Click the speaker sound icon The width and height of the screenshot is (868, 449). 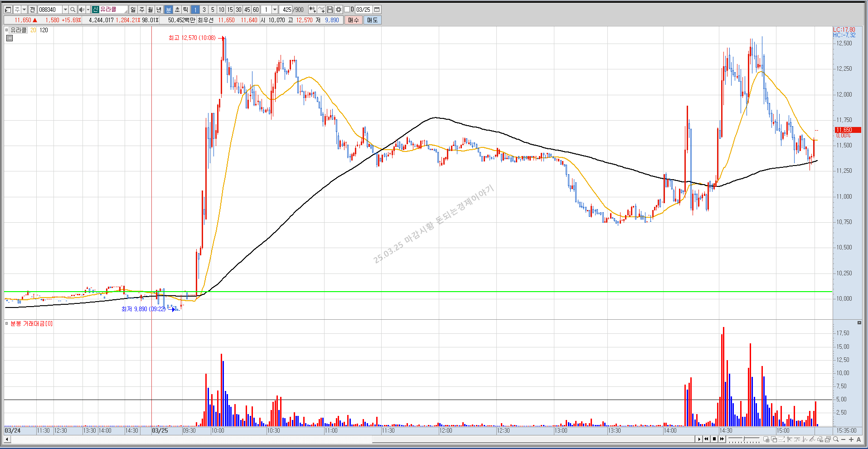[x=82, y=10]
